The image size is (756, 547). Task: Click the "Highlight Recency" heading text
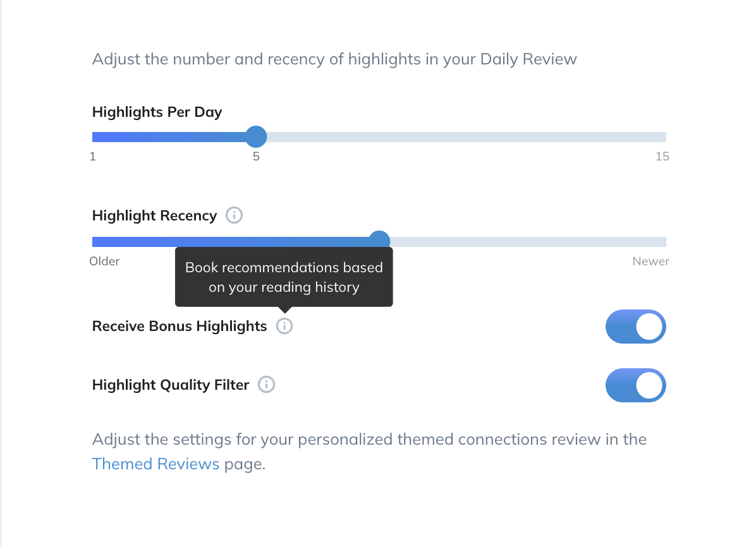click(x=154, y=215)
